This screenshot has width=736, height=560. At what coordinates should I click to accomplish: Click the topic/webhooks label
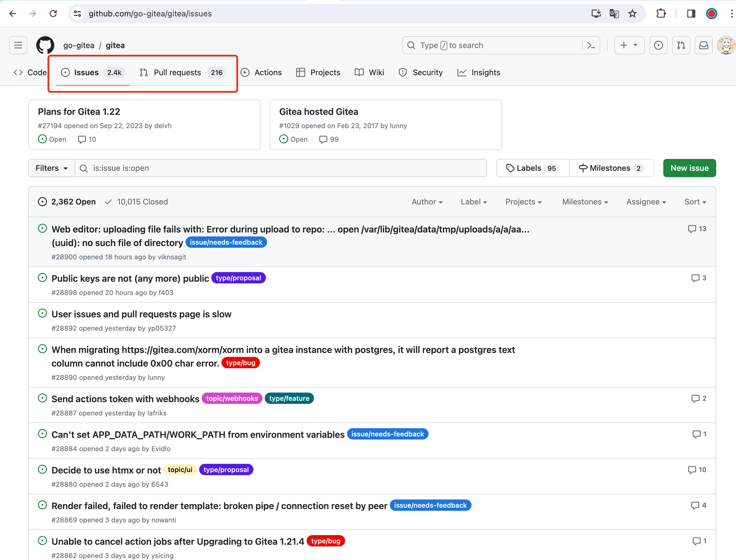[x=232, y=398]
